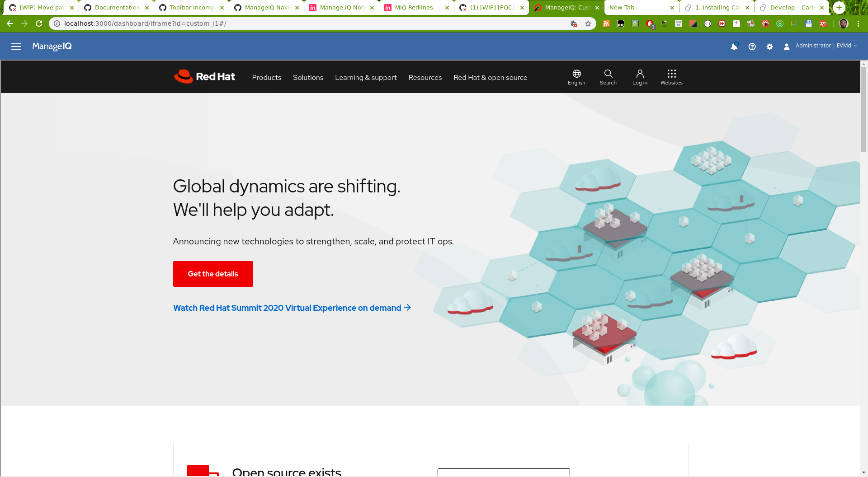The width and height of the screenshot is (868, 477).
Task: Open the Red Hat & open source menu
Action: (491, 78)
